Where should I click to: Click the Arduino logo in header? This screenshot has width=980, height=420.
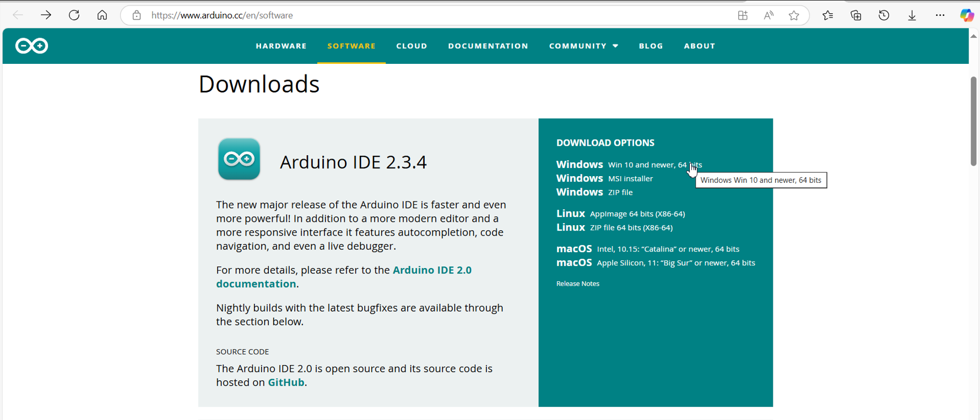click(x=32, y=46)
